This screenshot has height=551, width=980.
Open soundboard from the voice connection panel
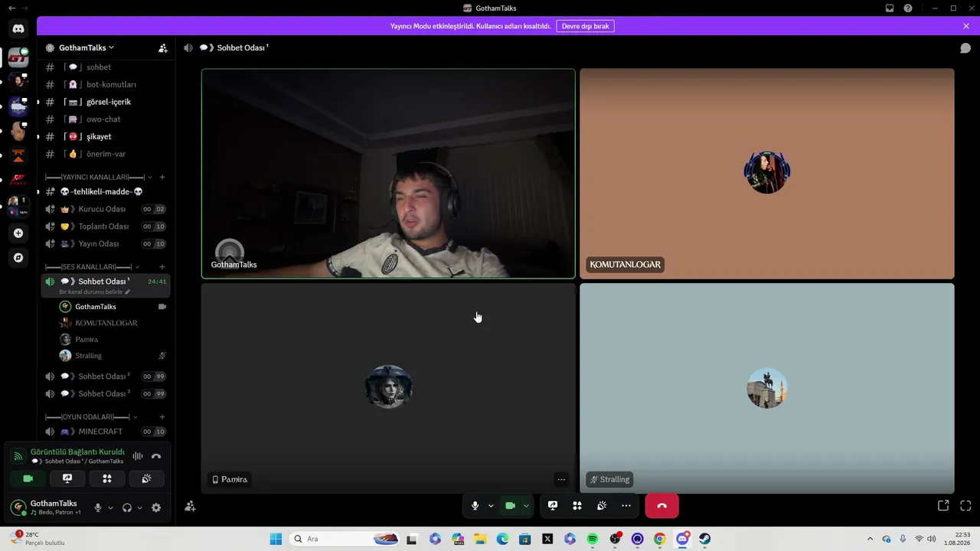146,478
